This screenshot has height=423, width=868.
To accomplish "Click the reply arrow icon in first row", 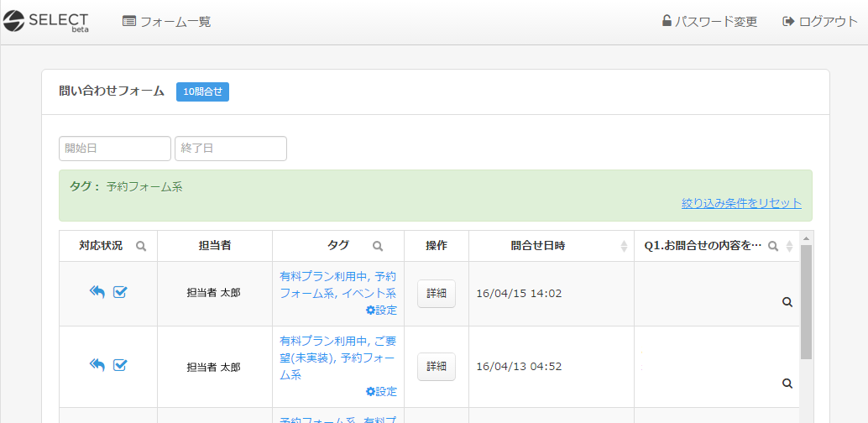I will pos(97,292).
